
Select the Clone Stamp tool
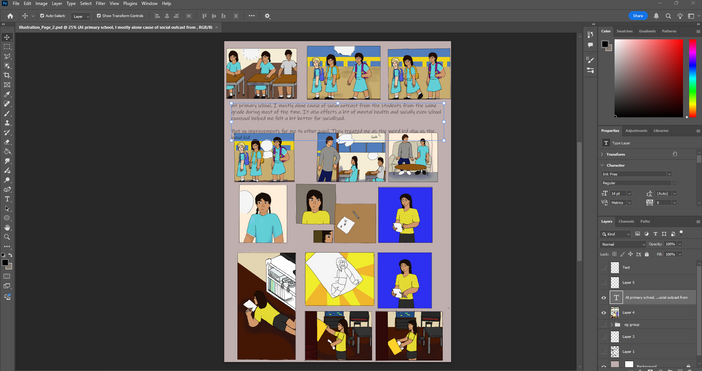pyautogui.click(x=7, y=123)
